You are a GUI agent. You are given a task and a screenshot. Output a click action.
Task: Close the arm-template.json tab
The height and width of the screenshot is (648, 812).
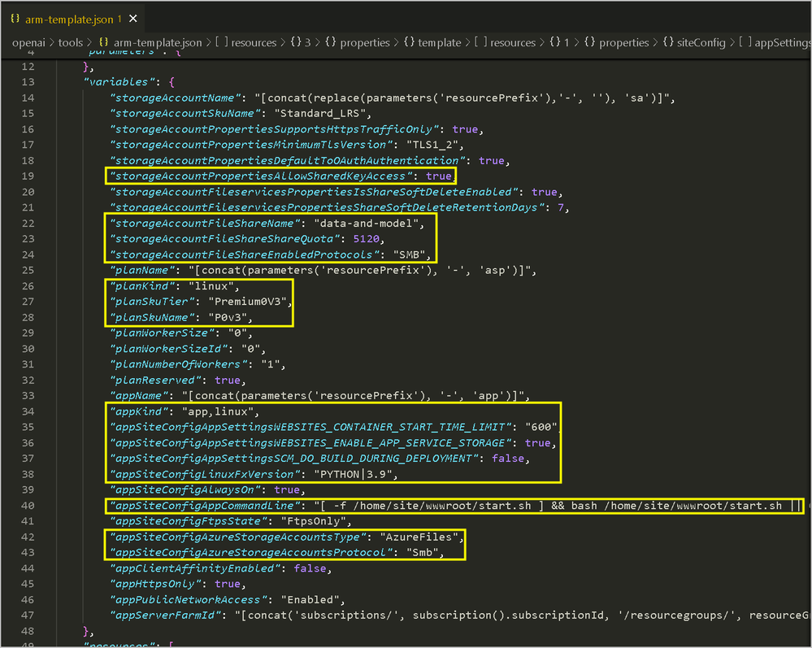[x=133, y=19]
